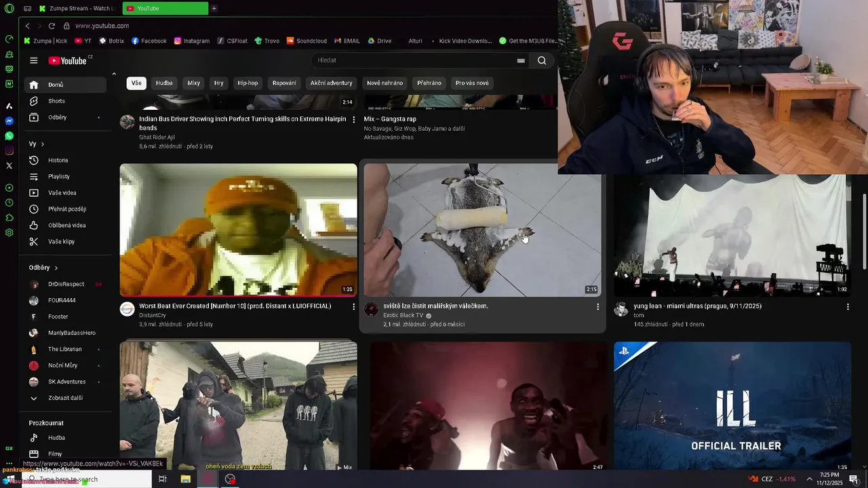The height and width of the screenshot is (488, 868).
Task: Click the www.youtube.com address bar
Action: (102, 26)
